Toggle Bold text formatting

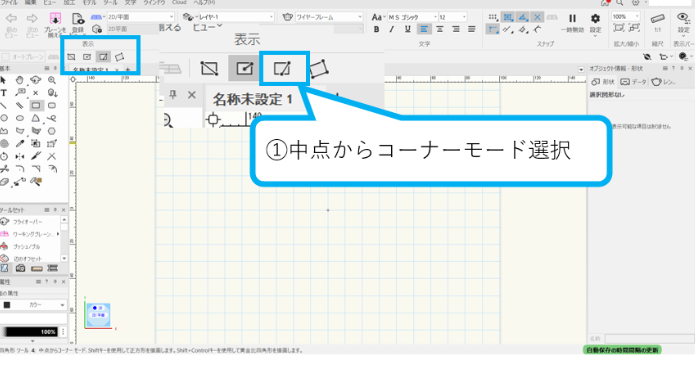tap(377, 29)
